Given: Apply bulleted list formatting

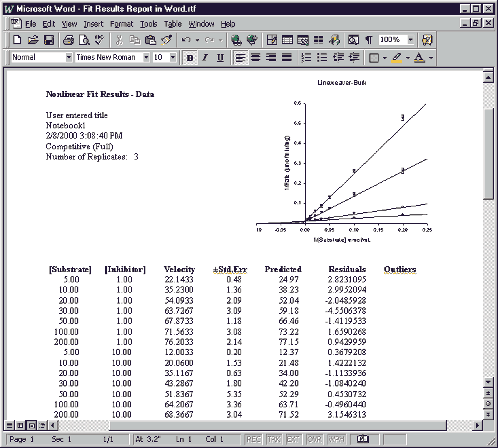Looking at the screenshot, I should [322, 58].
